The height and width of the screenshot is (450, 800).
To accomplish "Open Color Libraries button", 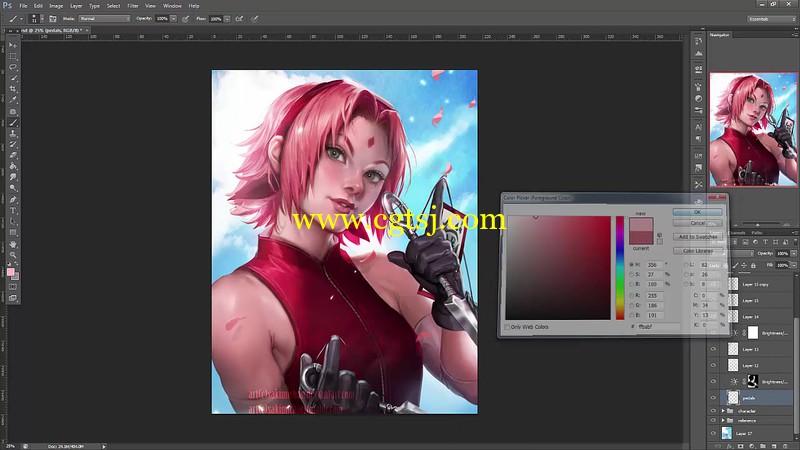I will tap(697, 251).
